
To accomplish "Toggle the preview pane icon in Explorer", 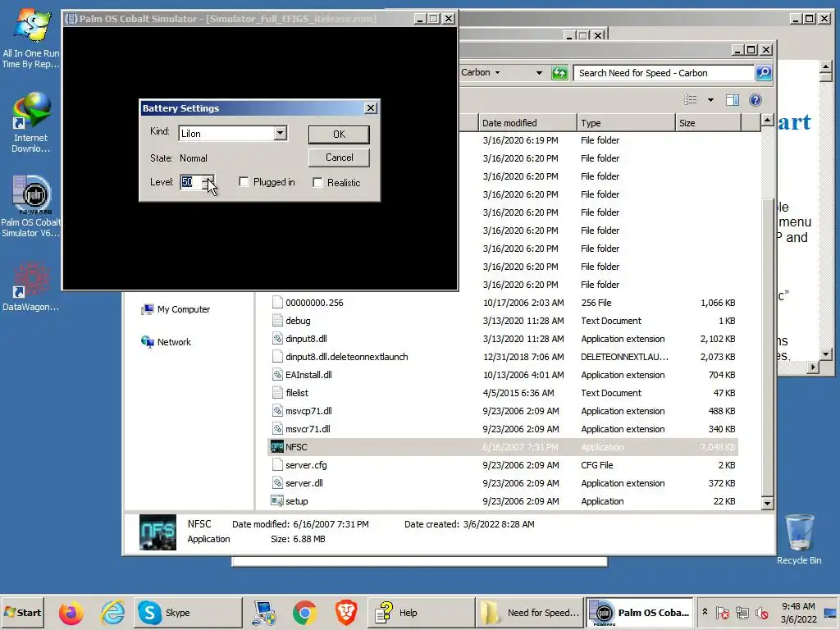I will point(733,100).
